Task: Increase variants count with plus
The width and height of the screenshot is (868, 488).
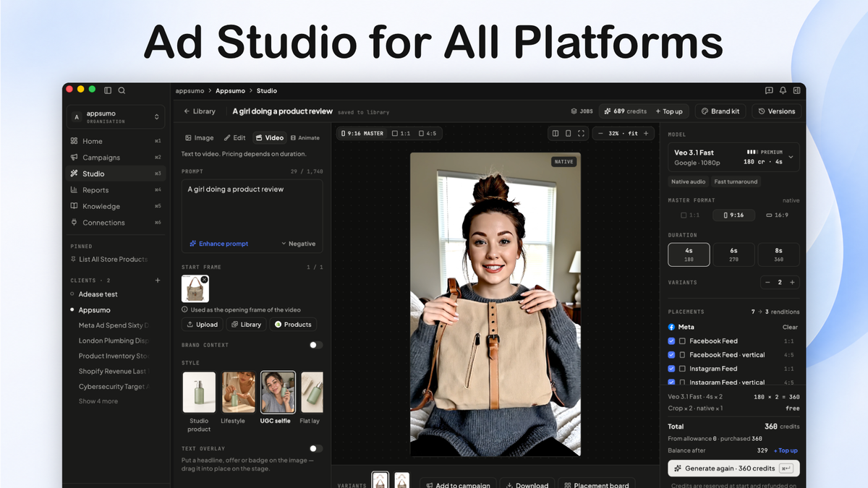Action: 792,283
